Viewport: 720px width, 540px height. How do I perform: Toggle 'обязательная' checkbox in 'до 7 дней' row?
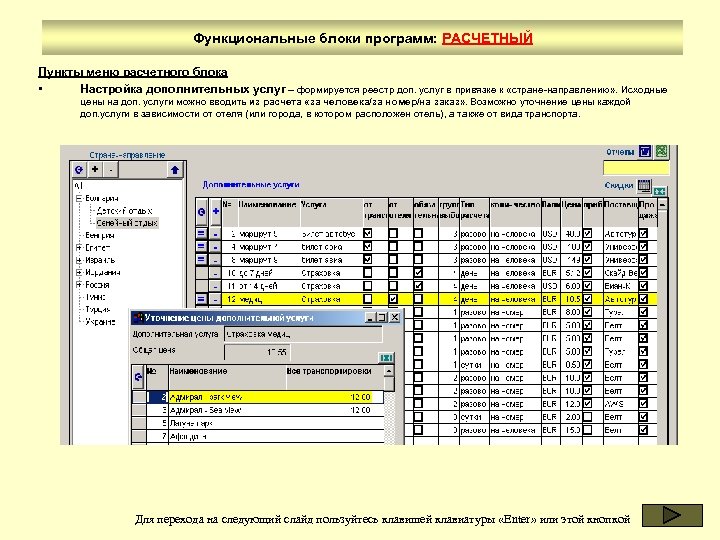[418, 273]
